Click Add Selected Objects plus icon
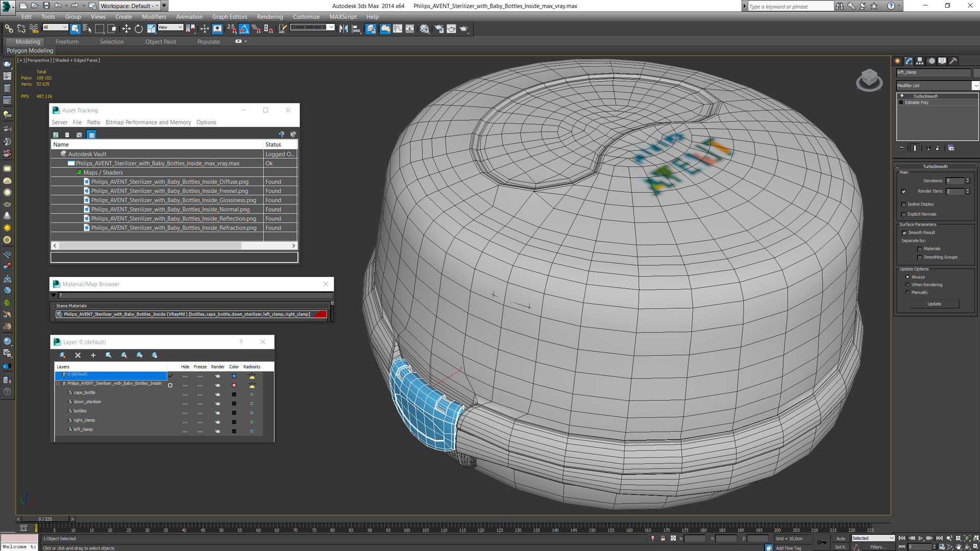Viewport: 980px width, 551px height. pos(93,355)
